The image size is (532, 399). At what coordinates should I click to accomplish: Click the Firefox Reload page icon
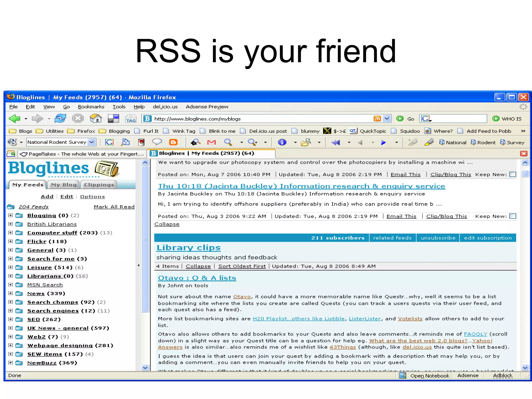click(60, 119)
